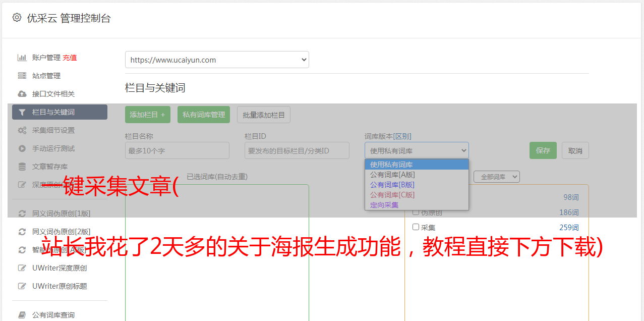Click the 私有词库管理 button
Image resolution: width=644 pixels, height=321 pixels.
click(x=204, y=115)
